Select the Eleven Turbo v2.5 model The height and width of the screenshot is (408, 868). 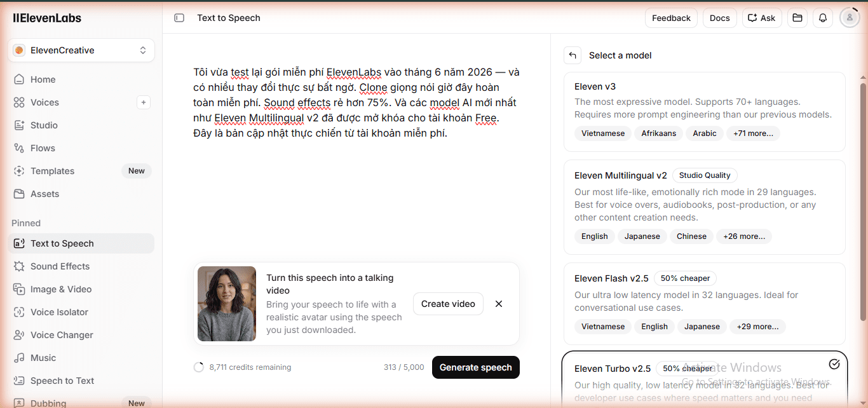(x=705, y=380)
